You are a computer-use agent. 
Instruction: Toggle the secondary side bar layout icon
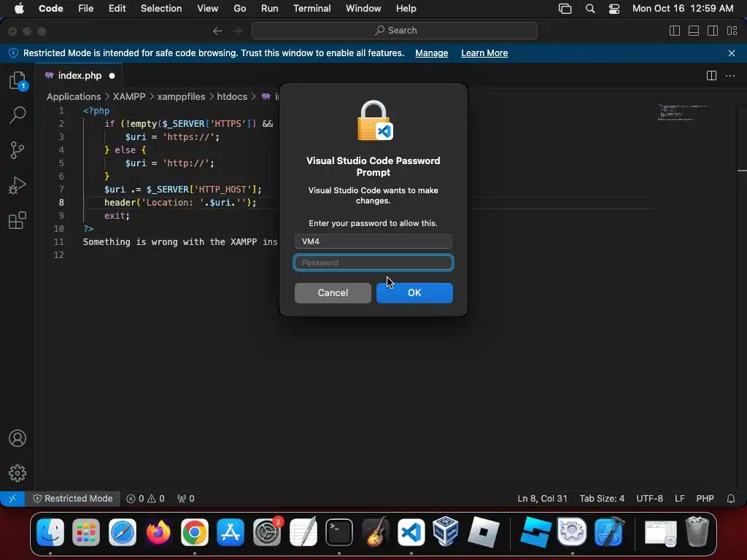(713, 31)
